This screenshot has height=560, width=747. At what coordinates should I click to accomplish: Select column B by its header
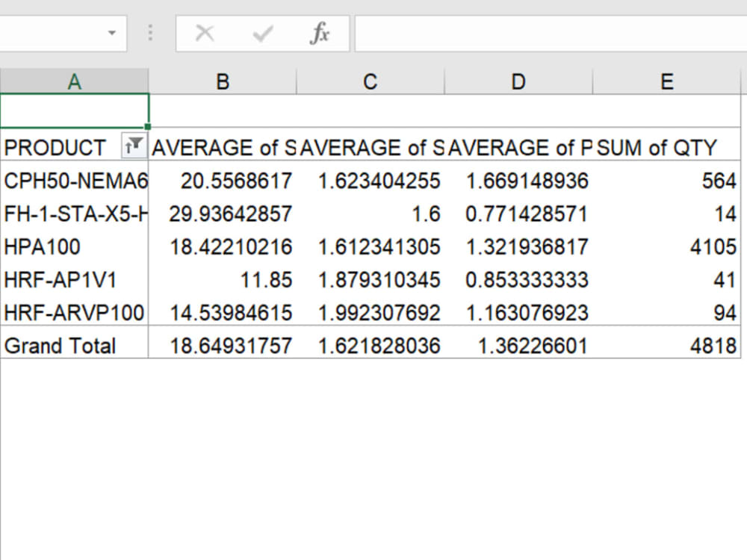pos(223,81)
